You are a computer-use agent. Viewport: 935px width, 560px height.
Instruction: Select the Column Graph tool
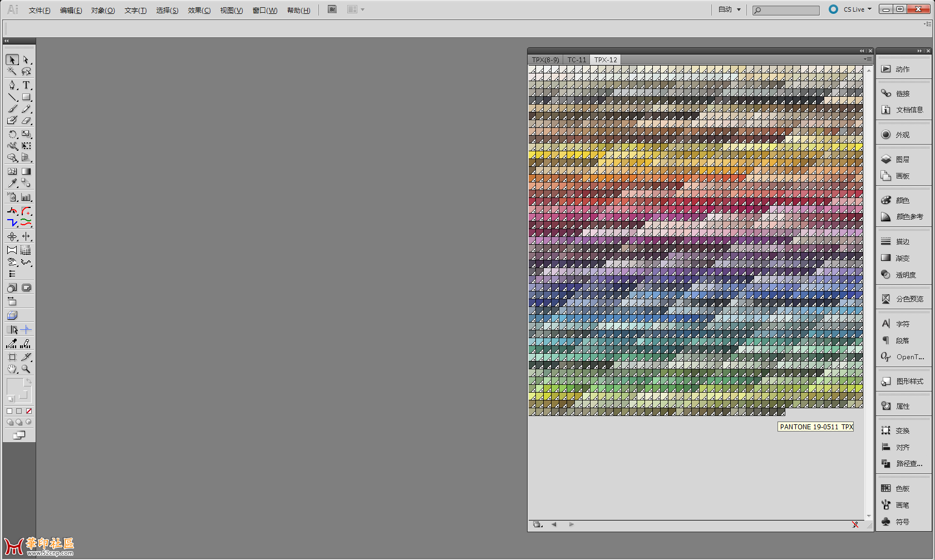click(26, 197)
